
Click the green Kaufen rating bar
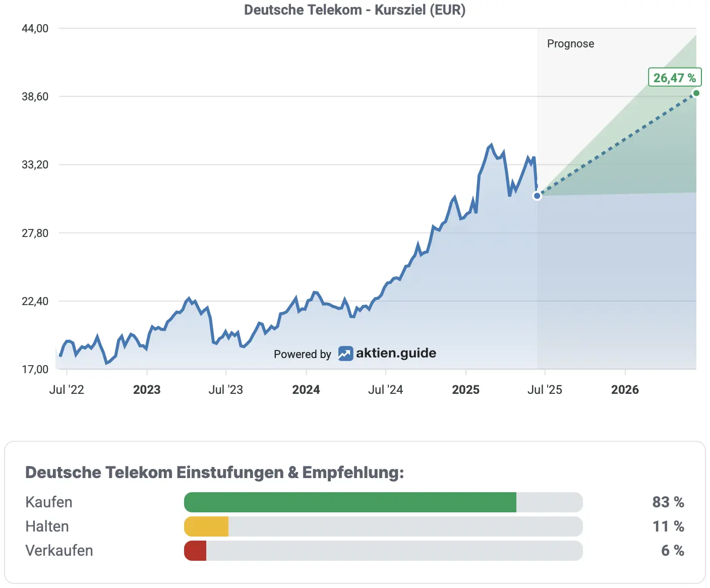pos(350,502)
